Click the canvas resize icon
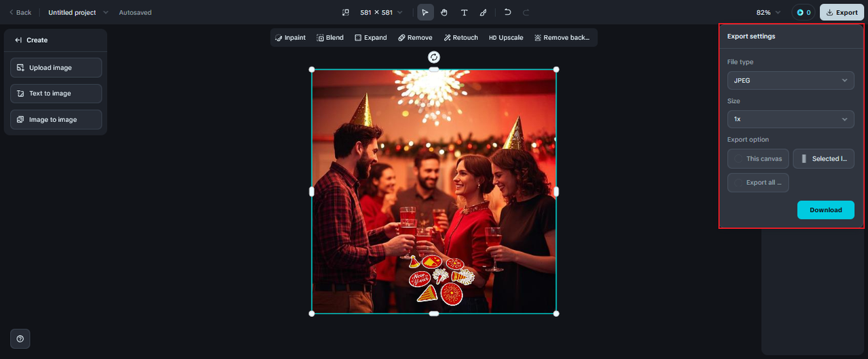Screen dimensions: 868x359 point(345,12)
